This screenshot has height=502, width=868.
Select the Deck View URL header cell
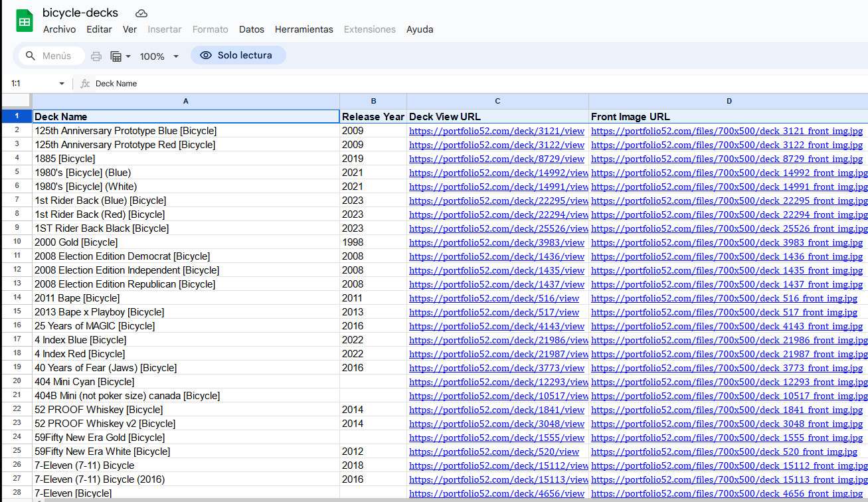coord(497,116)
